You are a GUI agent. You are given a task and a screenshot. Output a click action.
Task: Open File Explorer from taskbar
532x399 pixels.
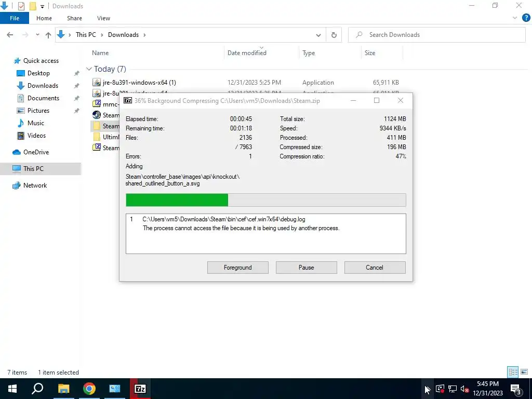pos(63,389)
